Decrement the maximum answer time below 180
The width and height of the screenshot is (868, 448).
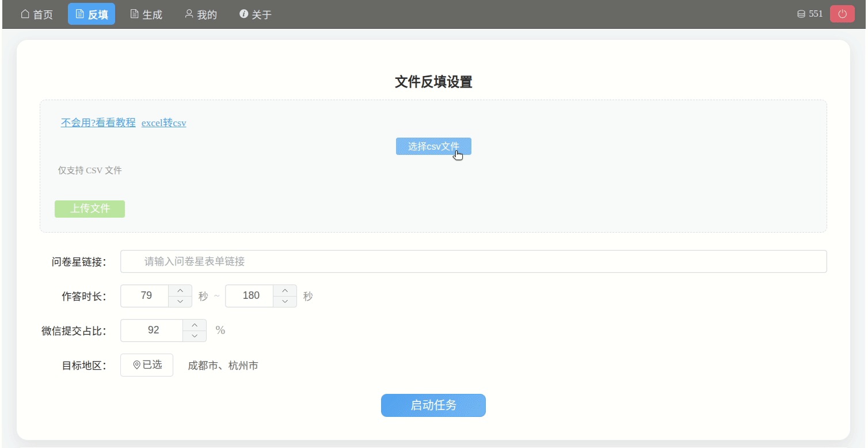click(x=284, y=301)
